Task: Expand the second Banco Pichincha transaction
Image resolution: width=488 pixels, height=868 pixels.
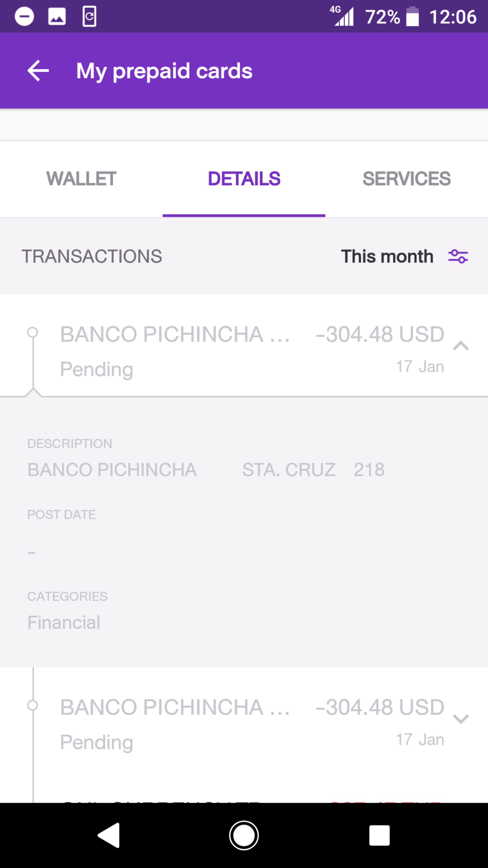Action: (461, 719)
